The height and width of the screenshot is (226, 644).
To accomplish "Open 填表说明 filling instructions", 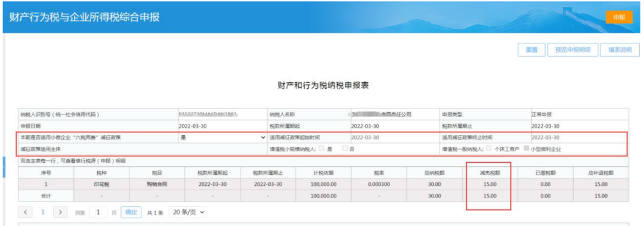I will (620, 49).
